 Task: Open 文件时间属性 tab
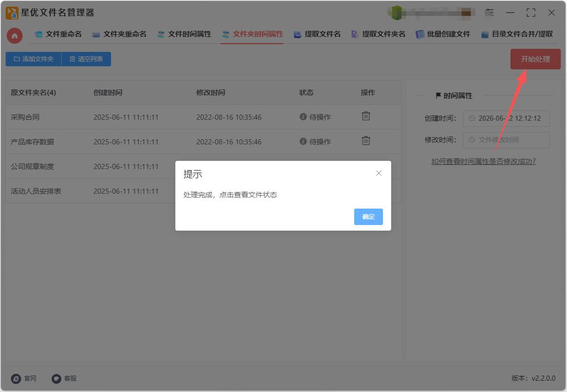pyautogui.click(x=184, y=34)
